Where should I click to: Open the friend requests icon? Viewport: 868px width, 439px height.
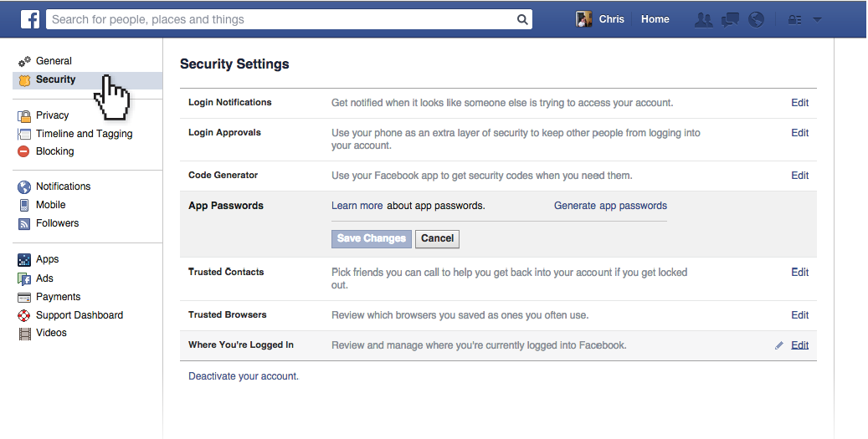704,19
